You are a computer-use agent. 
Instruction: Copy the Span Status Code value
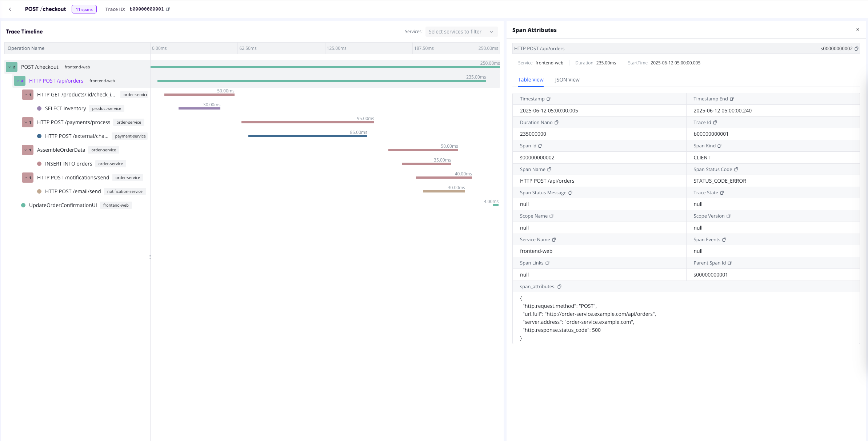point(736,170)
